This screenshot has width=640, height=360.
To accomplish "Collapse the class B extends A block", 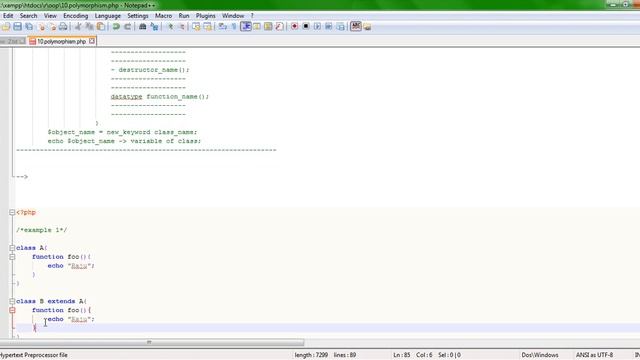I will point(12,301).
